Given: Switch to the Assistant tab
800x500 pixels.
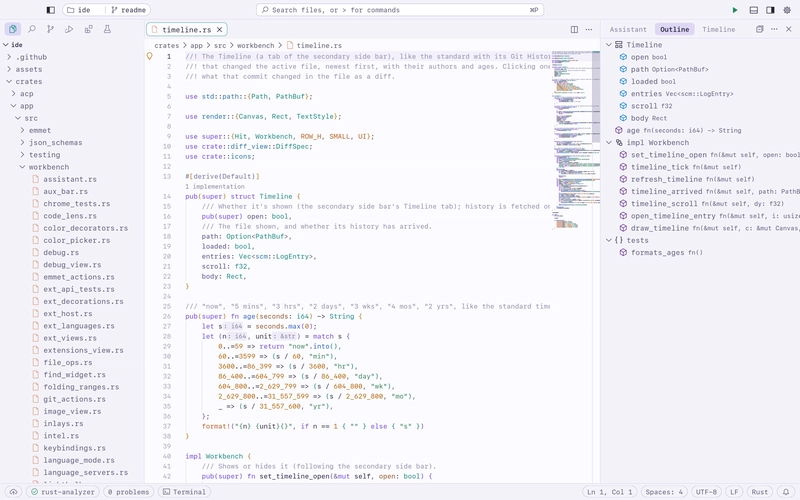Looking at the screenshot, I should tap(628, 30).
